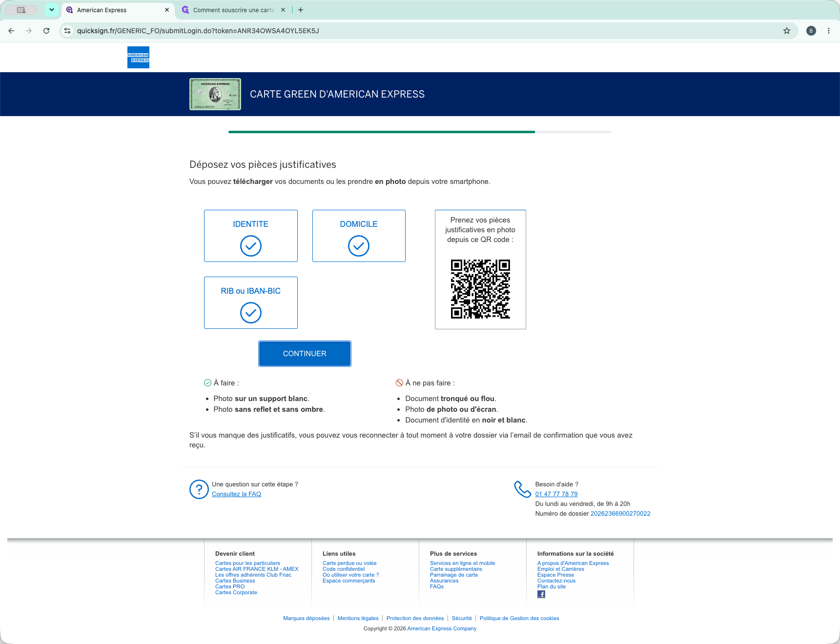
Task: Click dossier number 20262366900270022
Action: [620, 514]
